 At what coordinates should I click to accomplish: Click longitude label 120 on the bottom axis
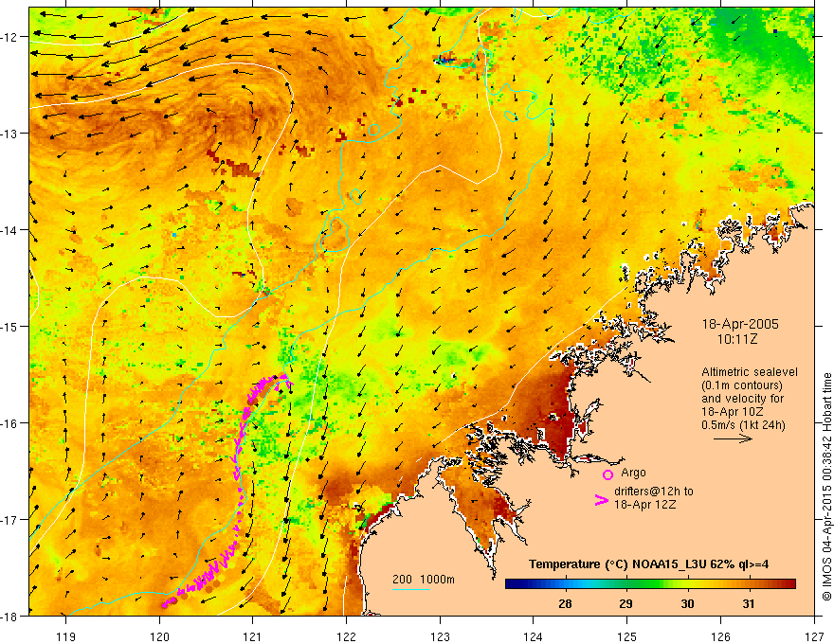[159, 636]
